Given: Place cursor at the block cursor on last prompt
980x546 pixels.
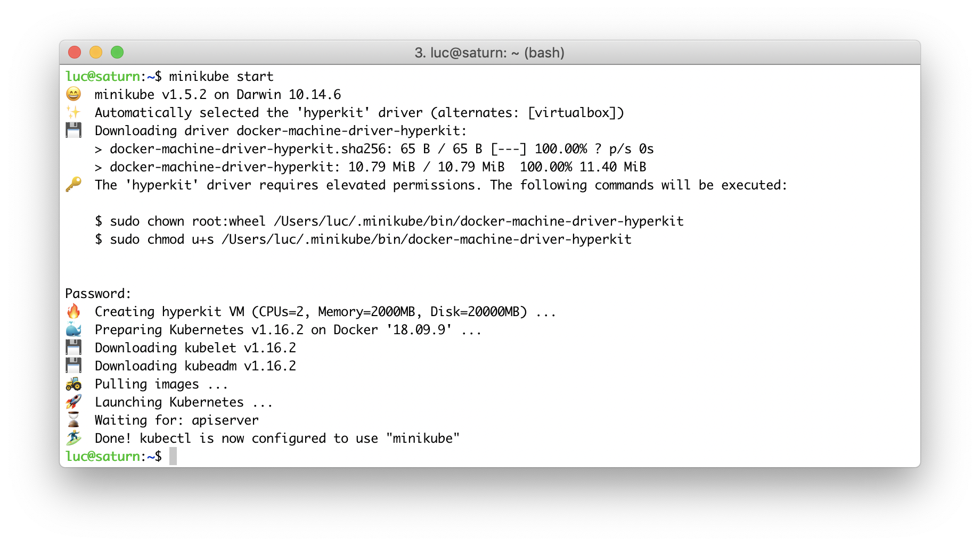Looking at the screenshot, I should point(173,456).
